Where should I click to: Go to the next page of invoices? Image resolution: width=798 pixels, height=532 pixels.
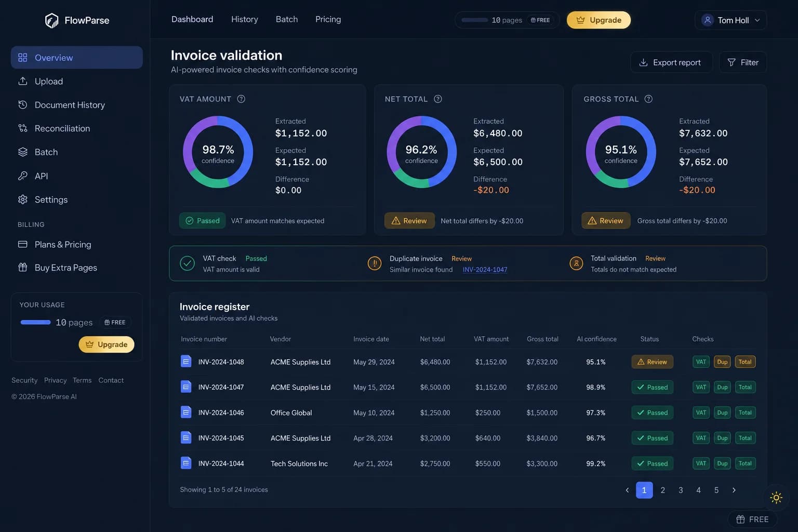(734, 490)
